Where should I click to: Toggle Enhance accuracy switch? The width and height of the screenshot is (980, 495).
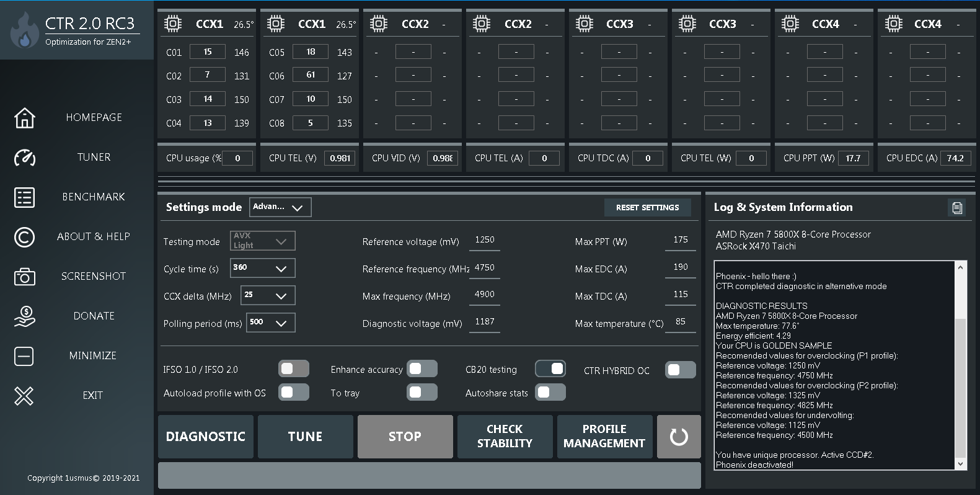pyautogui.click(x=422, y=369)
